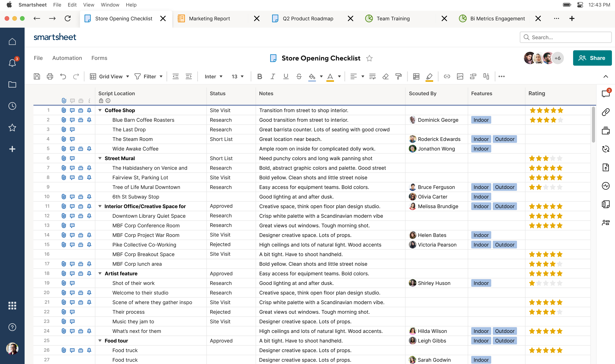The width and height of the screenshot is (615, 364).
Task: Open notifications from the left navigation bar
Action: click(x=12, y=63)
